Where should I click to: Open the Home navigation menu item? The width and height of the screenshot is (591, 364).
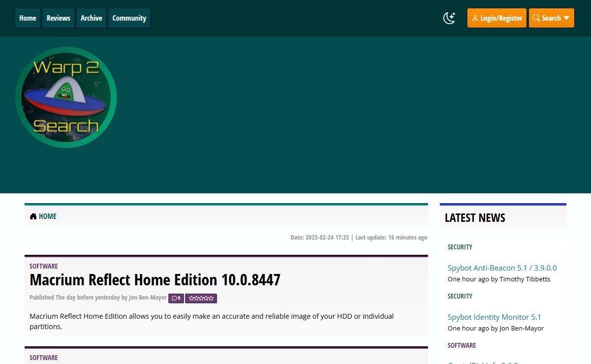(x=28, y=18)
